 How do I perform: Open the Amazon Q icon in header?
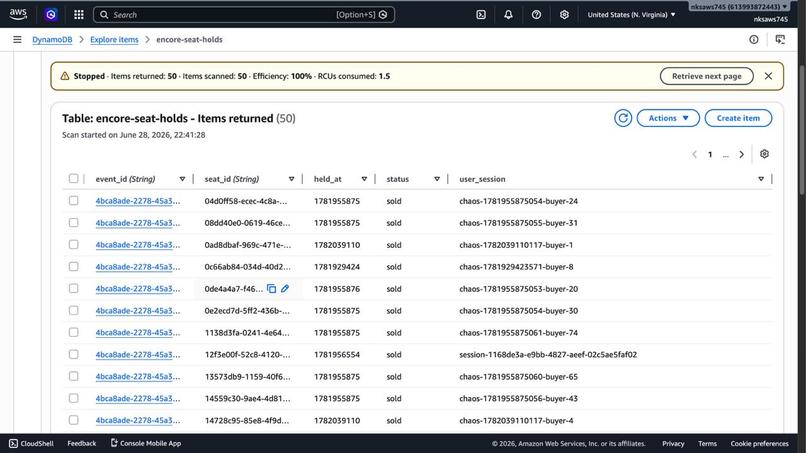50,14
